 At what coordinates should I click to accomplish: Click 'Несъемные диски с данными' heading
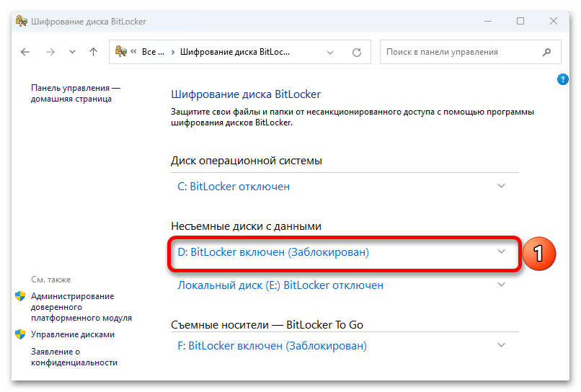pos(246,226)
